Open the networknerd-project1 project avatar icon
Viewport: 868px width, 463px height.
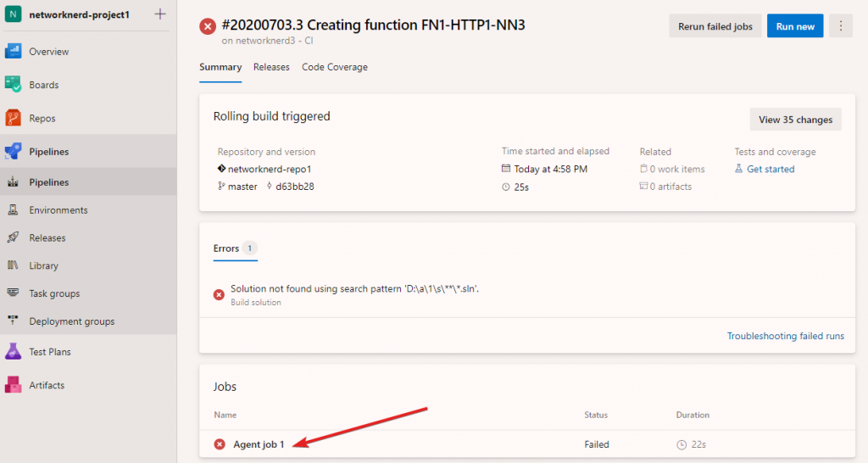tap(13, 14)
